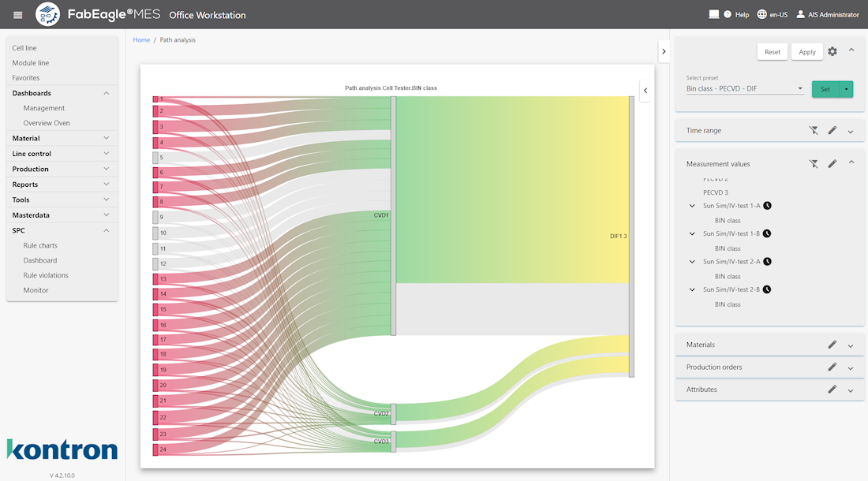The image size is (868, 481).
Task: Click the workstation monitor icon in header
Action: [x=715, y=14]
